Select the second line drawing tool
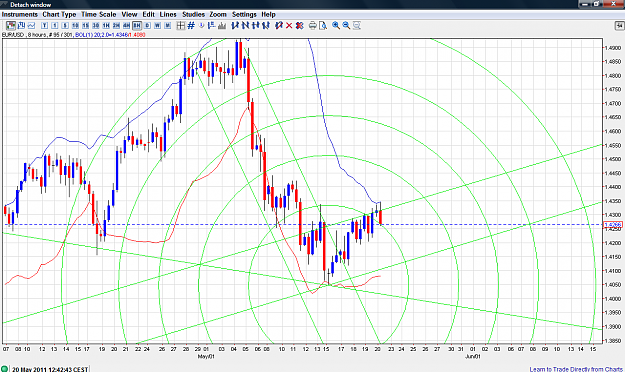Image resolution: width=625 pixels, height=372 pixels. [246, 26]
